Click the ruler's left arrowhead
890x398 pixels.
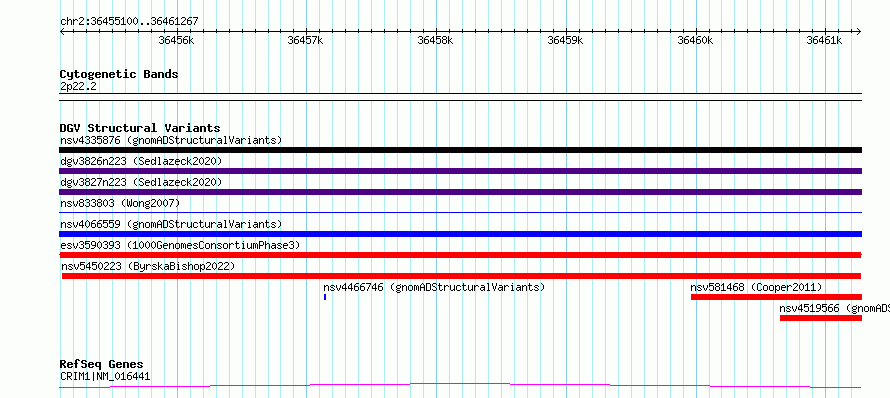(62, 31)
